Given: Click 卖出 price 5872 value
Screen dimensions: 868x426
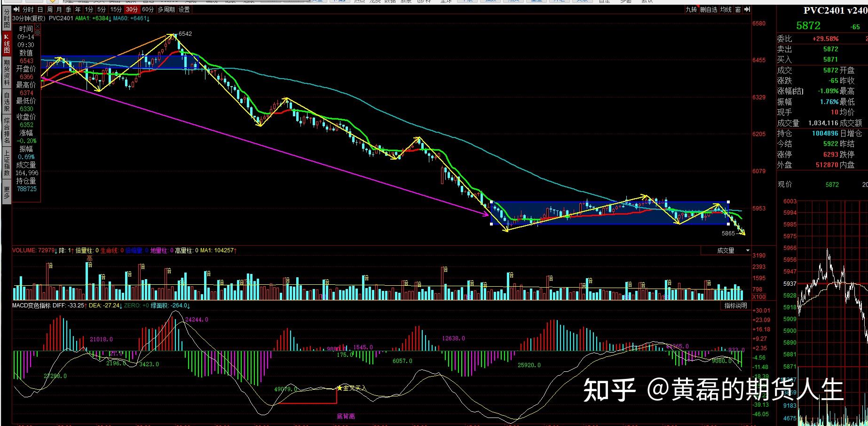Looking at the screenshot, I should [x=830, y=49].
